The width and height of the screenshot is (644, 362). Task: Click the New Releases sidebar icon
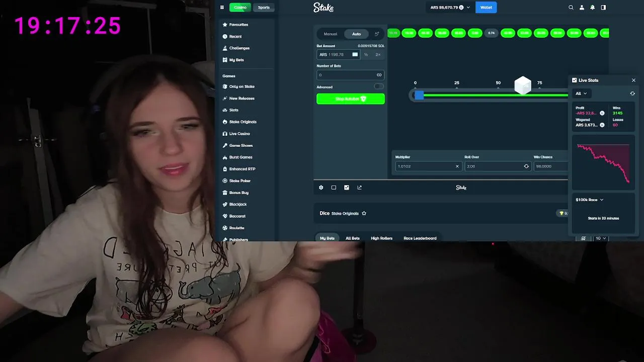[x=225, y=98]
